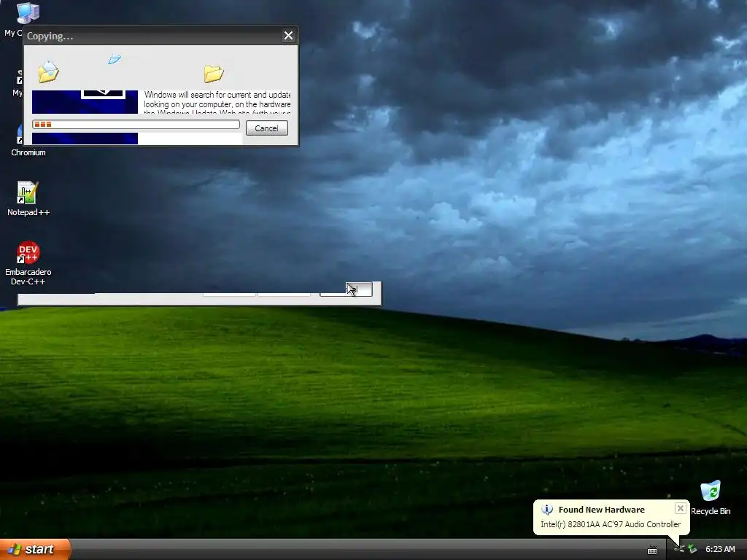The height and width of the screenshot is (560, 747).
Task: Click the Found New Hardware info icon
Action: [x=547, y=510]
